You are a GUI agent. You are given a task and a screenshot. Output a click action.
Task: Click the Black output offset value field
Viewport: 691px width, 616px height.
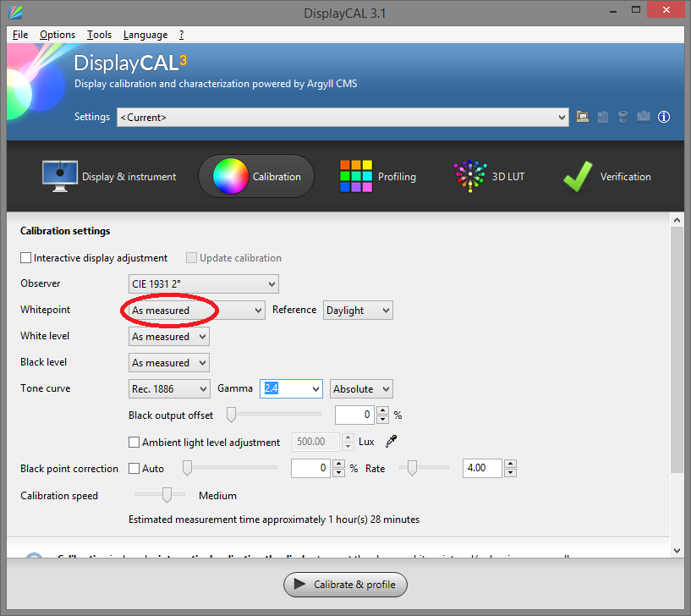[354, 415]
